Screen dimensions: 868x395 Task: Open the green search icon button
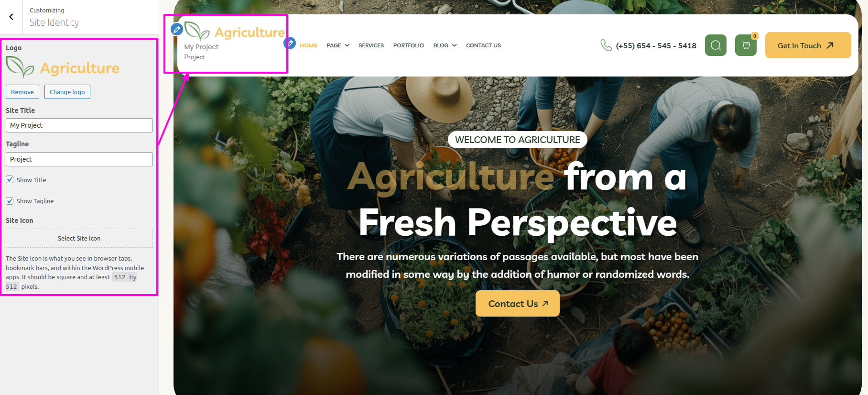[716, 45]
